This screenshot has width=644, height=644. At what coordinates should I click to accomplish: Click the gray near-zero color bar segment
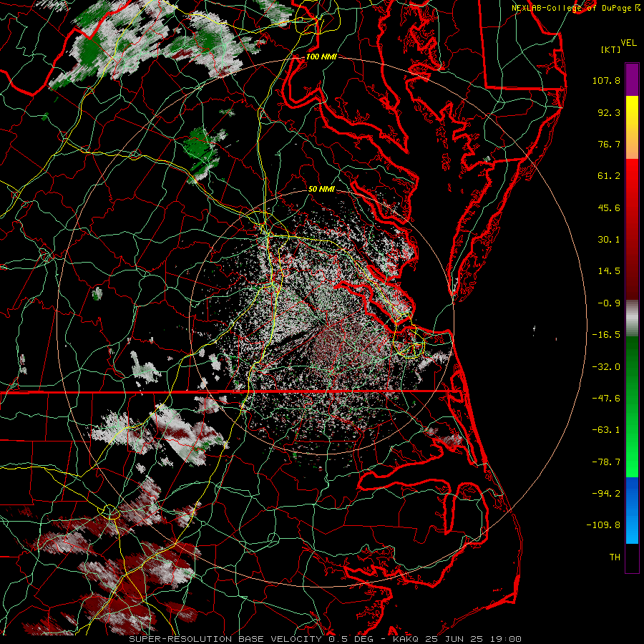(632, 318)
